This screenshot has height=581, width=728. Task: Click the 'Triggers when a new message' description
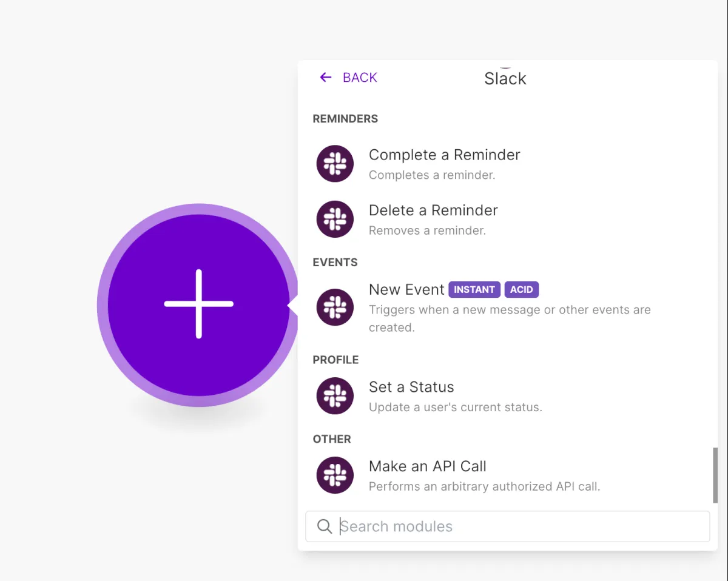point(510,318)
